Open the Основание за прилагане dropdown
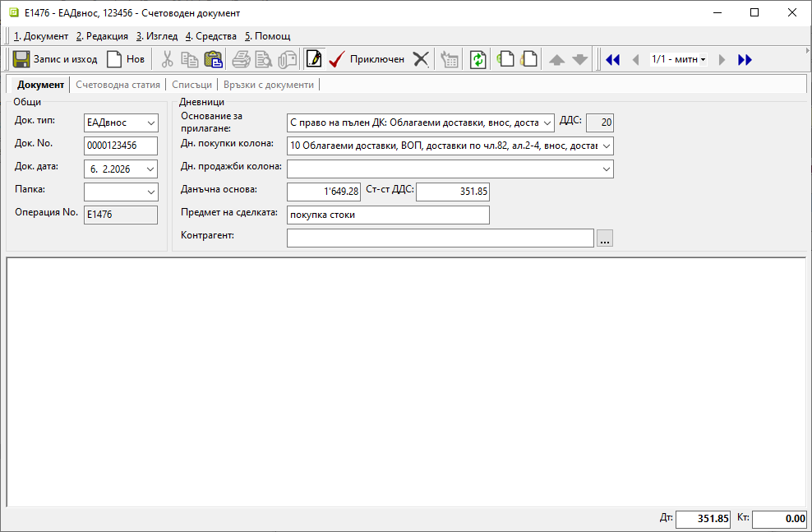The height and width of the screenshot is (532, 812). click(x=548, y=123)
